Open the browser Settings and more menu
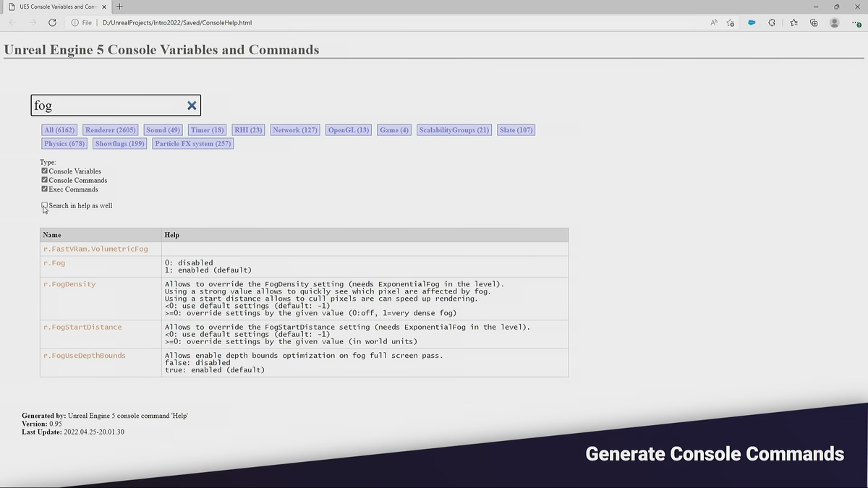 [856, 22]
